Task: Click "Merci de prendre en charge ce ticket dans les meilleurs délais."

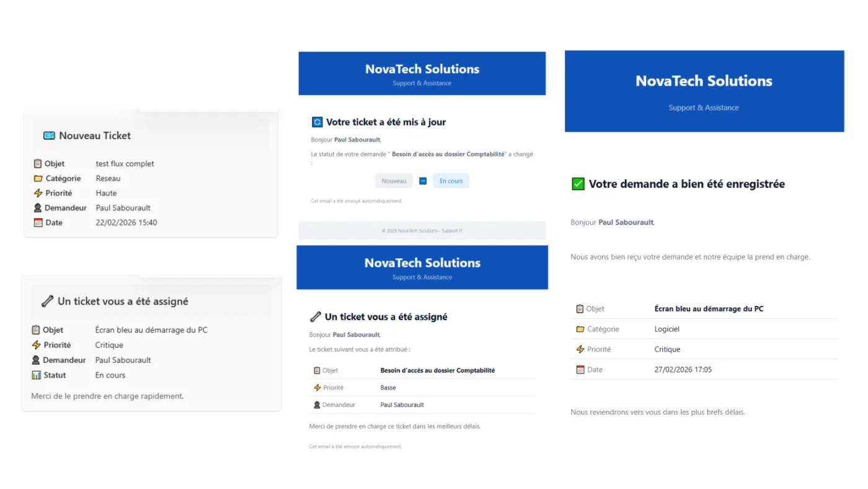Action: click(x=395, y=427)
